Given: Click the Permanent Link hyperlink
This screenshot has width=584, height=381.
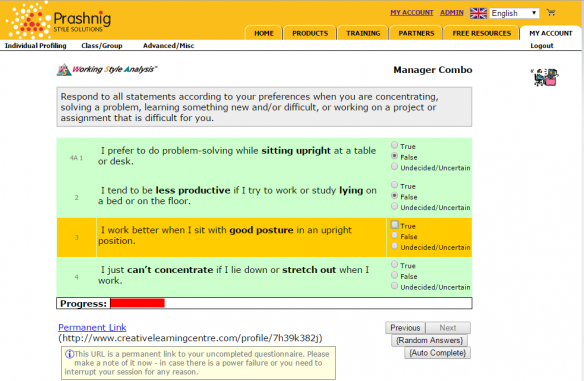Looking at the screenshot, I should pyautogui.click(x=92, y=327).
